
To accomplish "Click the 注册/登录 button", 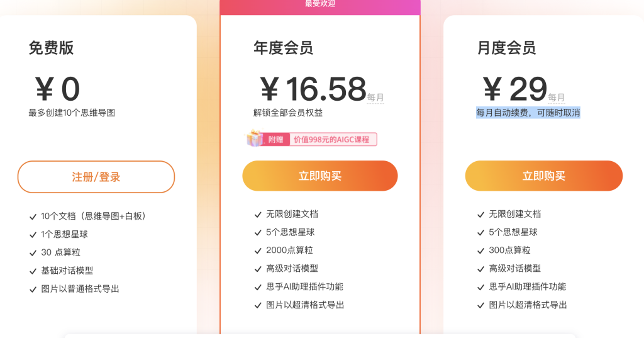I will click(x=96, y=177).
